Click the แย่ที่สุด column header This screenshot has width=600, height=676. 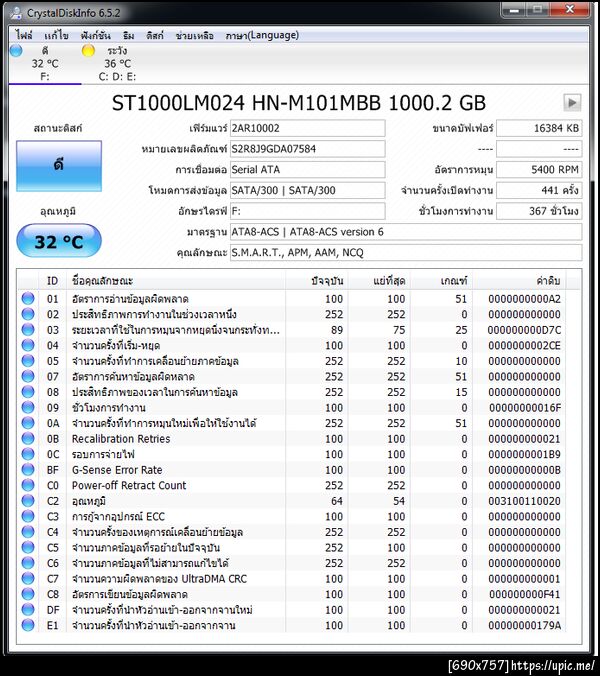pyautogui.click(x=379, y=281)
